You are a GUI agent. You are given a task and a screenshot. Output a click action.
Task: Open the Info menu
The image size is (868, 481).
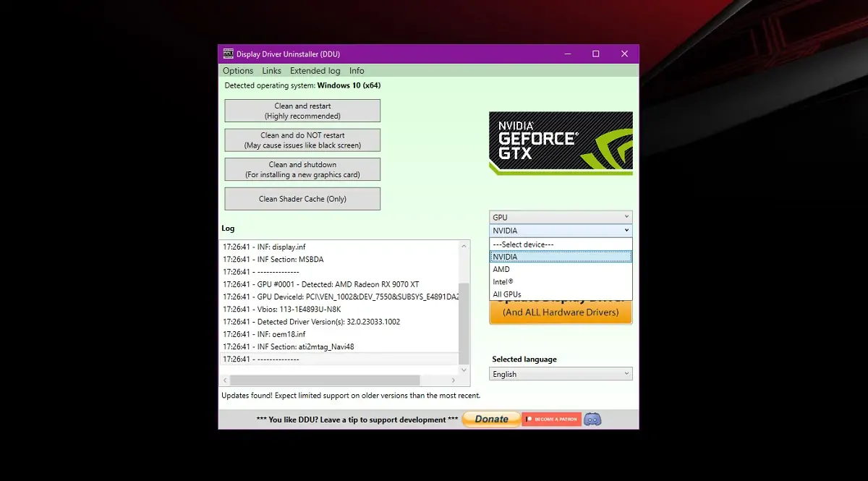pos(357,71)
